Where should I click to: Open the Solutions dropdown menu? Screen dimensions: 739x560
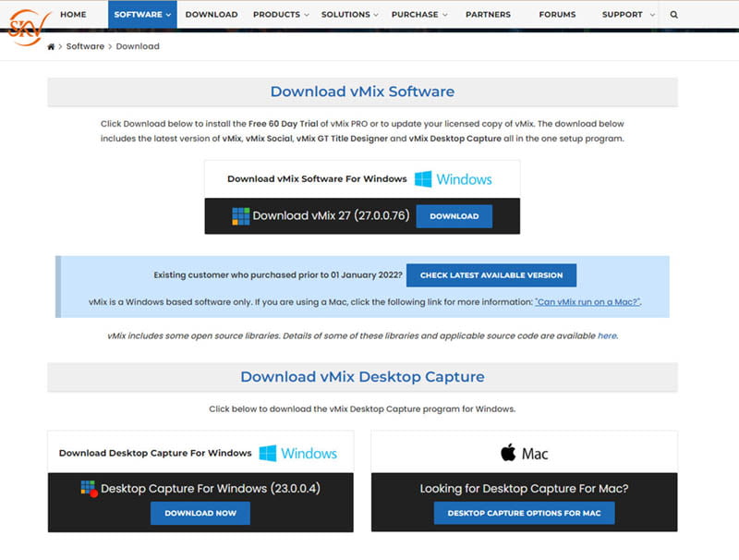(x=350, y=15)
